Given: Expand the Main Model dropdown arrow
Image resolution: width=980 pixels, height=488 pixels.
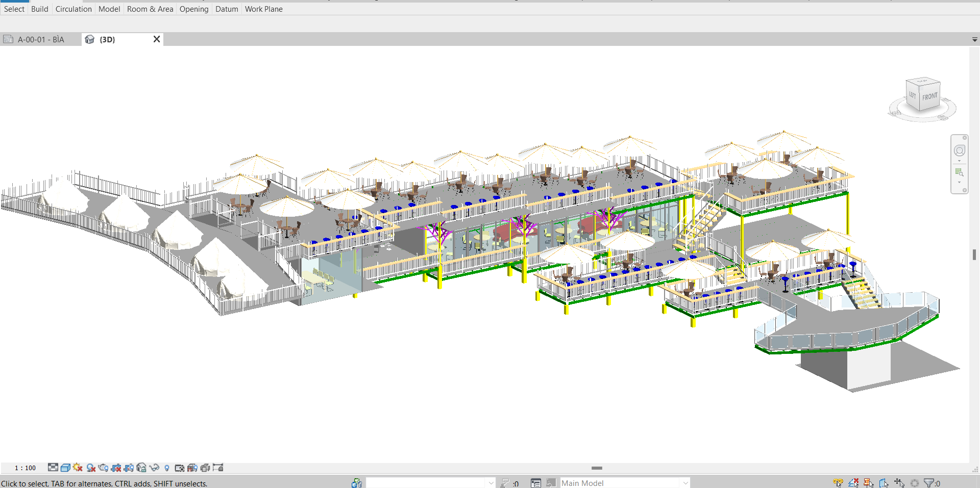Looking at the screenshot, I should point(685,483).
